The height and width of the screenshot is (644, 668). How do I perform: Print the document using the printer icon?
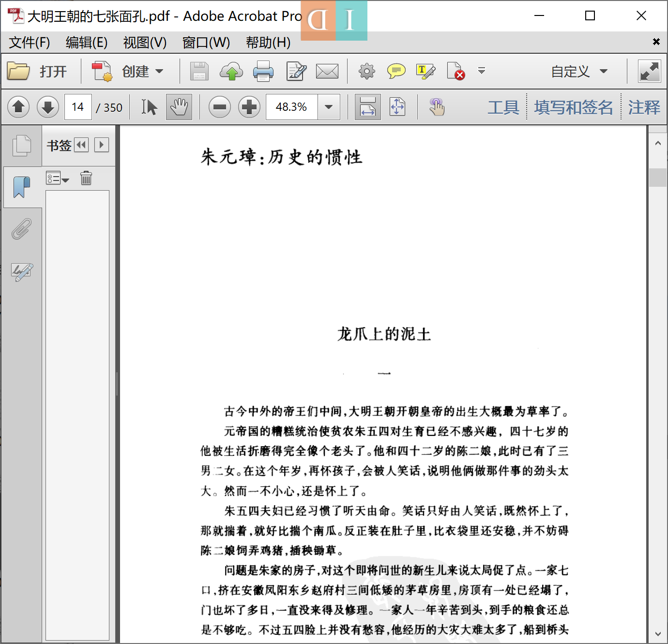263,71
